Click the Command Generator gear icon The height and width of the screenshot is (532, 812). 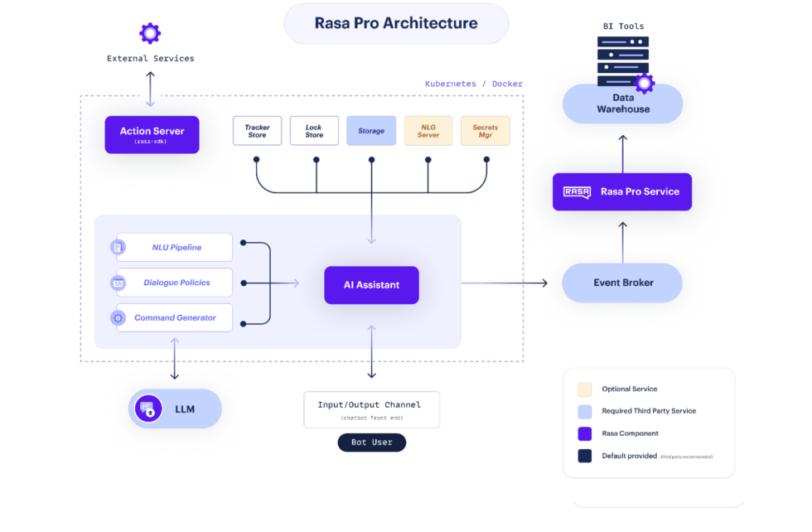pyautogui.click(x=118, y=317)
